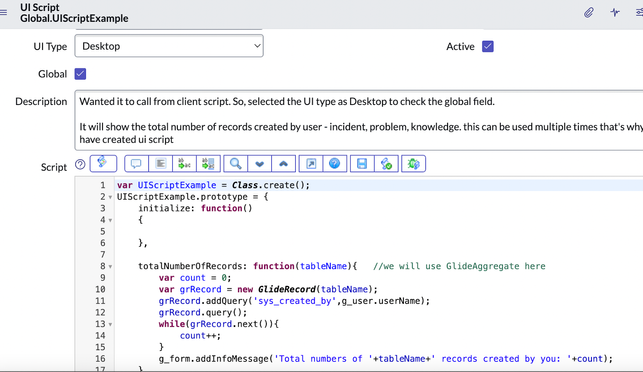This screenshot has width=643, height=372.
Task: Click the save floppy disk icon
Action: click(x=362, y=164)
